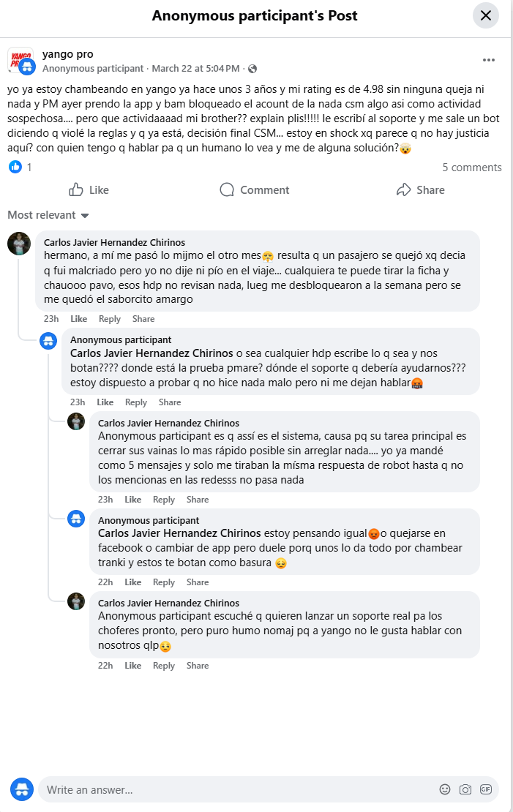Click the globe public audience icon
The height and width of the screenshot is (812, 513).
pyautogui.click(x=252, y=69)
